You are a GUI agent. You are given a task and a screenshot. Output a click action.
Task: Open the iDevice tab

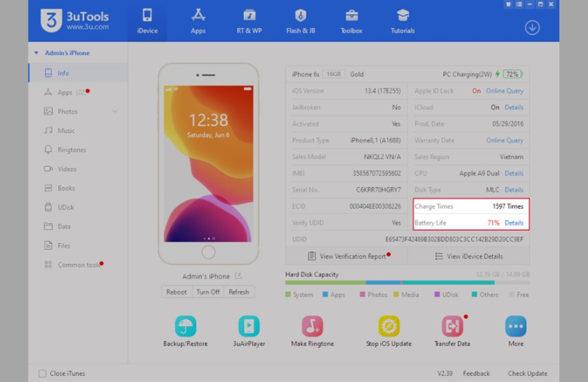(147, 21)
